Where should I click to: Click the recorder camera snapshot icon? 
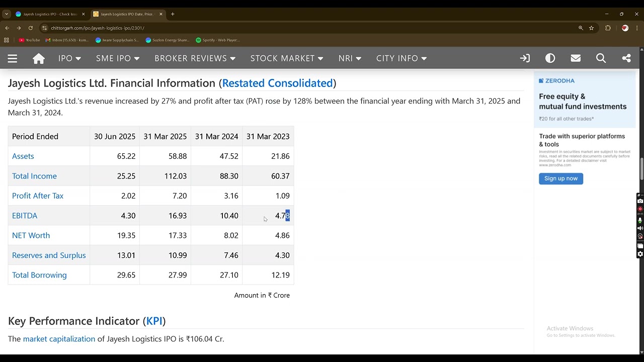(640, 201)
